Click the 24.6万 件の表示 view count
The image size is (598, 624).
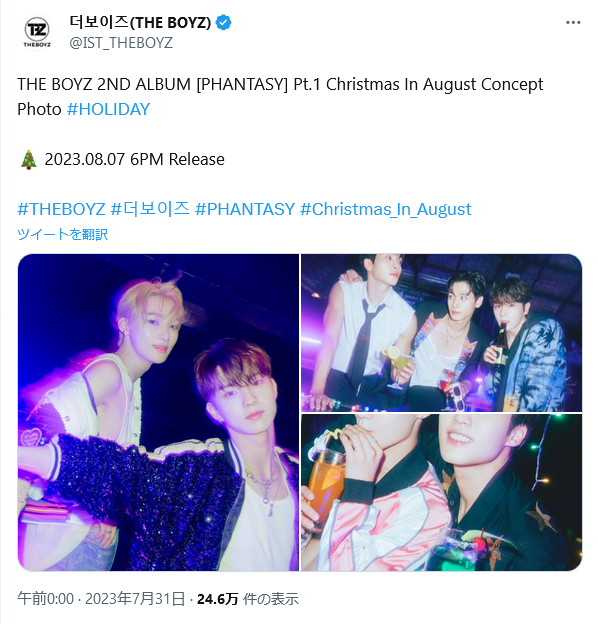(248, 599)
